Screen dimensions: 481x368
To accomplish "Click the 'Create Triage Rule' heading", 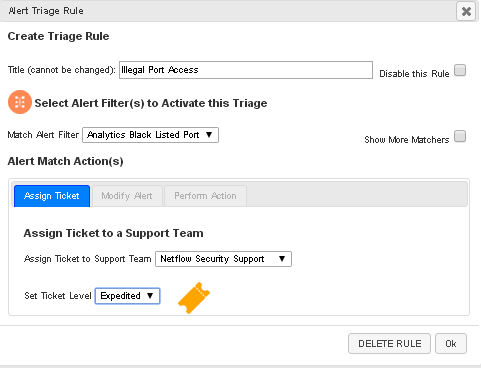I will [58, 36].
